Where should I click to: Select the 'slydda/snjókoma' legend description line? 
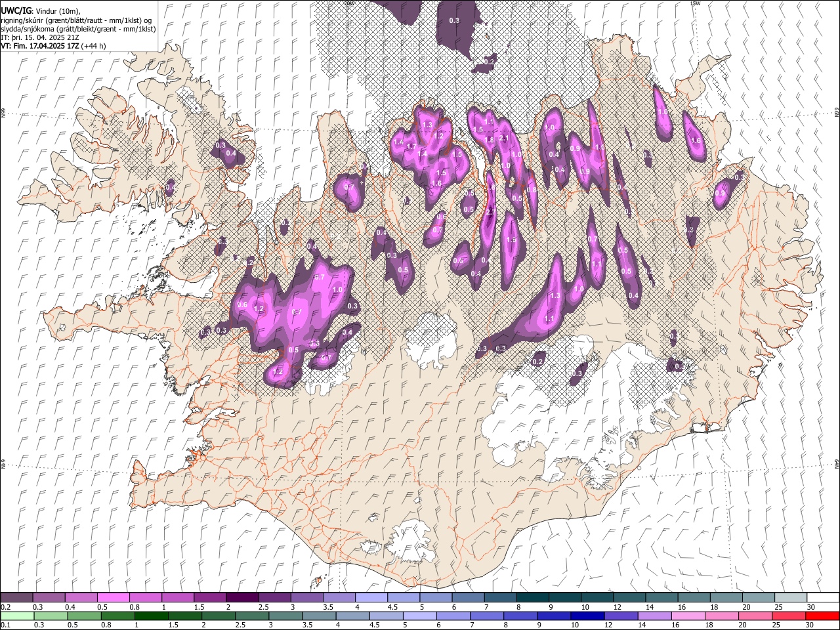[x=78, y=29]
